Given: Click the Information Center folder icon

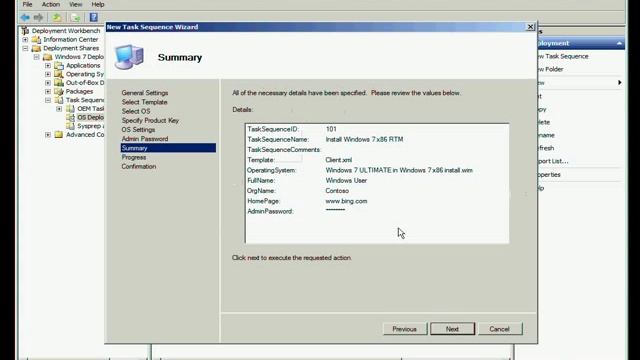Looking at the screenshot, I should pos(36,40).
